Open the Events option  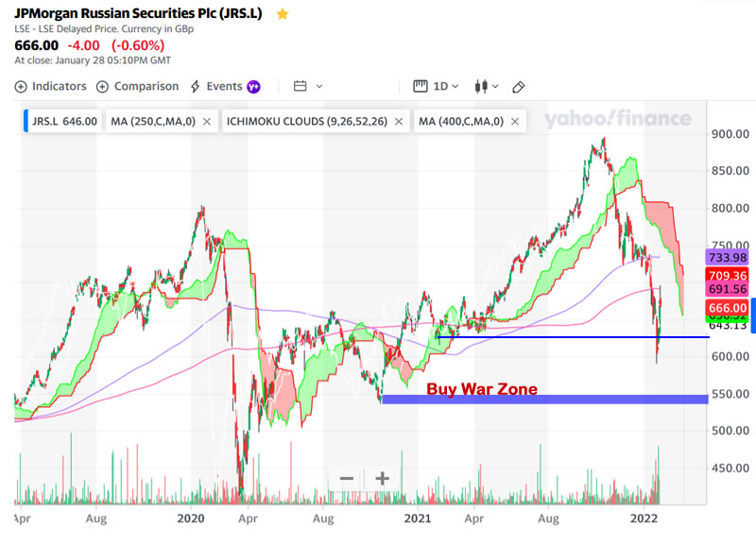coord(225,86)
